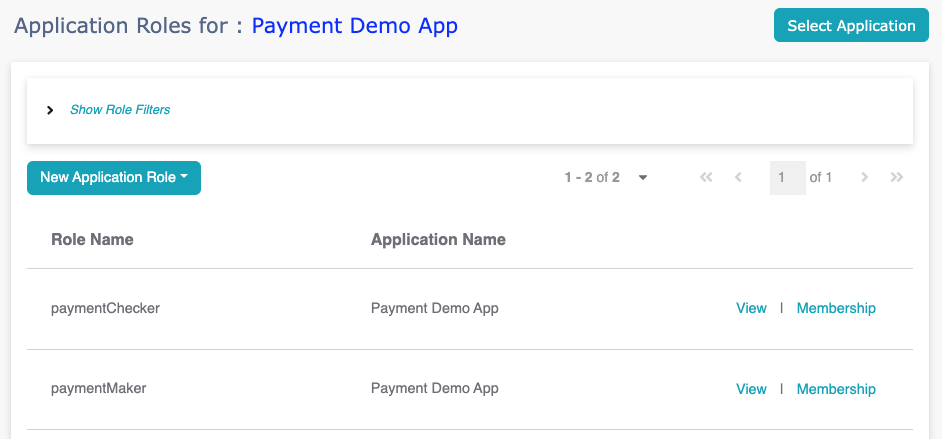Open the page size dropdown caret

point(643,178)
